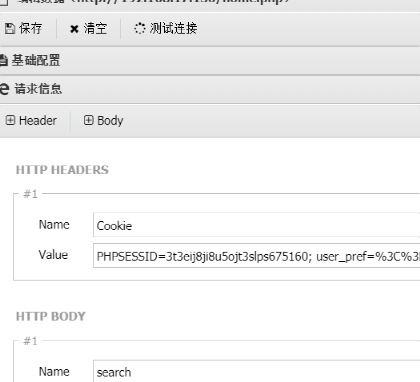The width and height of the screenshot is (420, 382).
Task: Click the floppy disk save icon
Action: pyautogui.click(x=10, y=29)
